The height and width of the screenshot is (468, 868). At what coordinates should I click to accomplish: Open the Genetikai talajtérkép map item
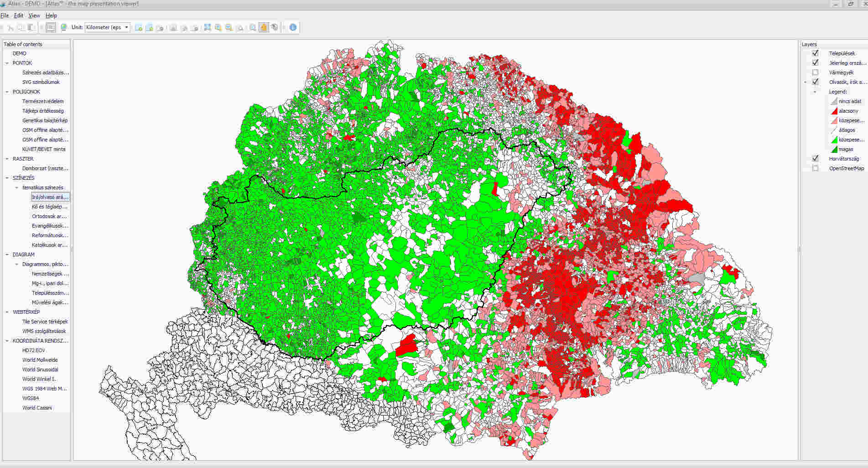click(x=45, y=120)
